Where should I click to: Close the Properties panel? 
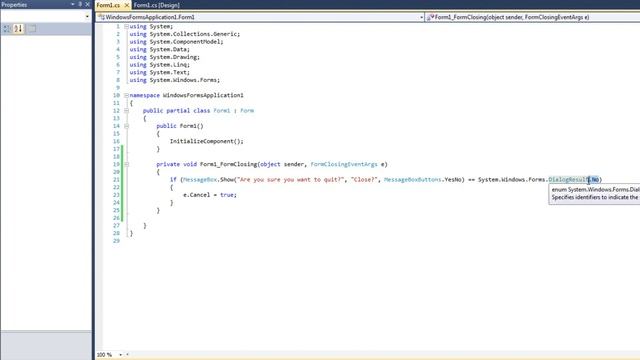87,4
